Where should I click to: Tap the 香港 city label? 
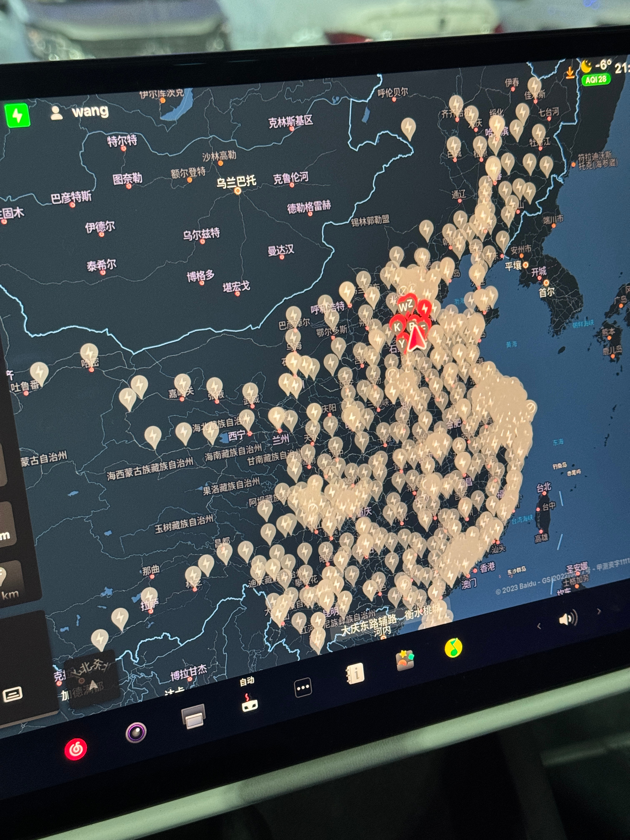(487, 568)
